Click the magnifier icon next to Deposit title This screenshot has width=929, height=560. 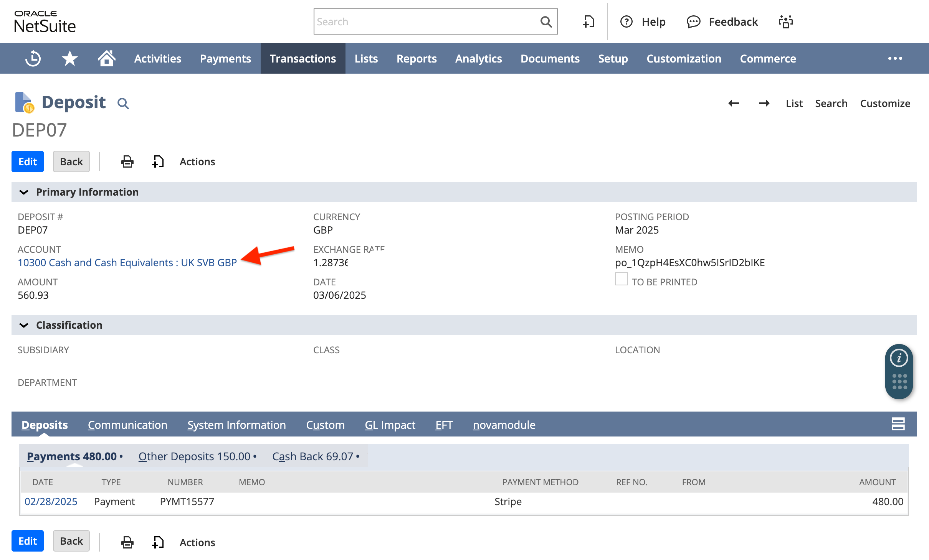(x=123, y=103)
